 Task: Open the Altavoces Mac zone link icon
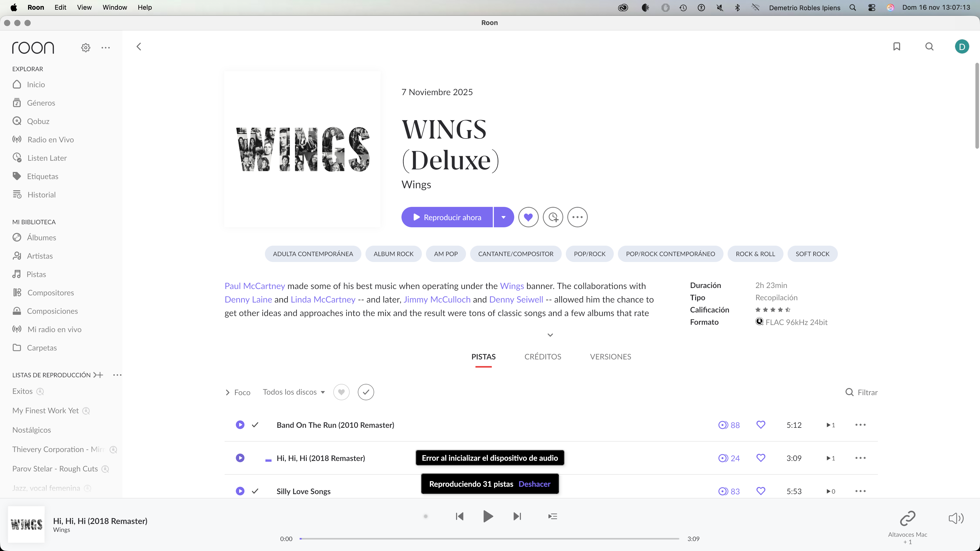point(907,518)
